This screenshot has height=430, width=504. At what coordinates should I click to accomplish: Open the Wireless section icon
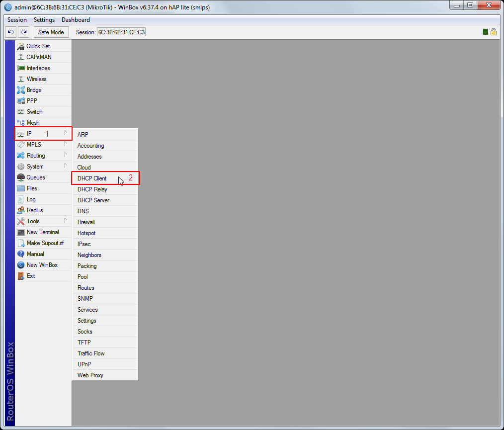tap(21, 79)
